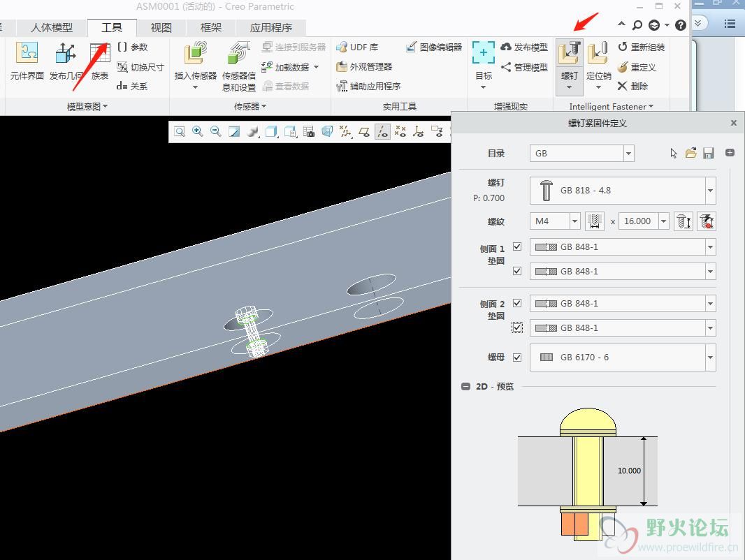Open the 目录 GB catalog dropdown
745x560 pixels.
[628, 154]
